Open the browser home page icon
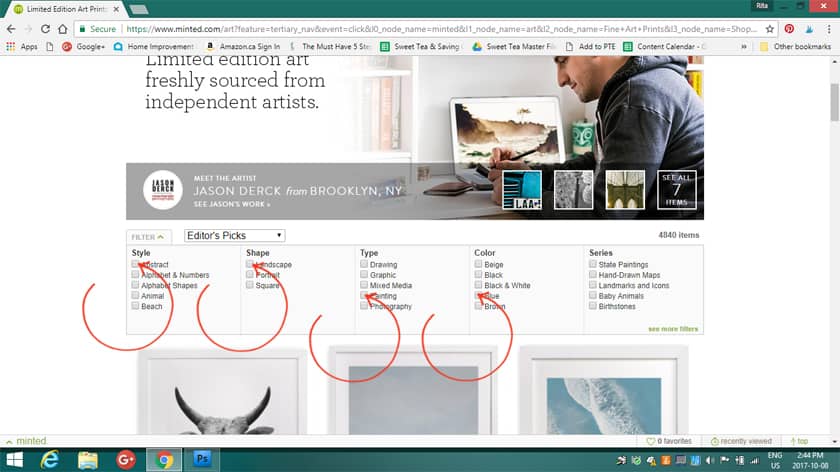840x472 pixels. pyautogui.click(x=63, y=29)
